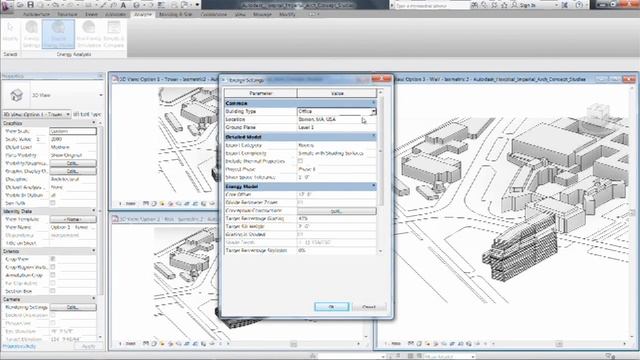Open the 3D View type selector dropdown
The width and height of the screenshot is (640, 360).
pos(101,95)
